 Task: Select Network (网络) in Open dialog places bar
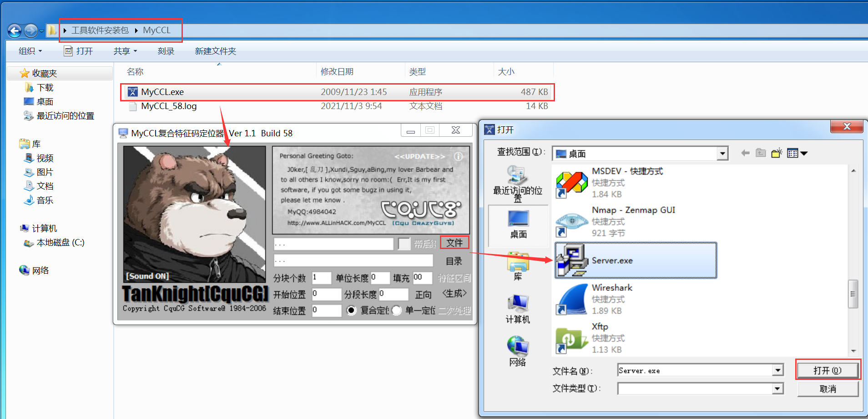pos(518,351)
